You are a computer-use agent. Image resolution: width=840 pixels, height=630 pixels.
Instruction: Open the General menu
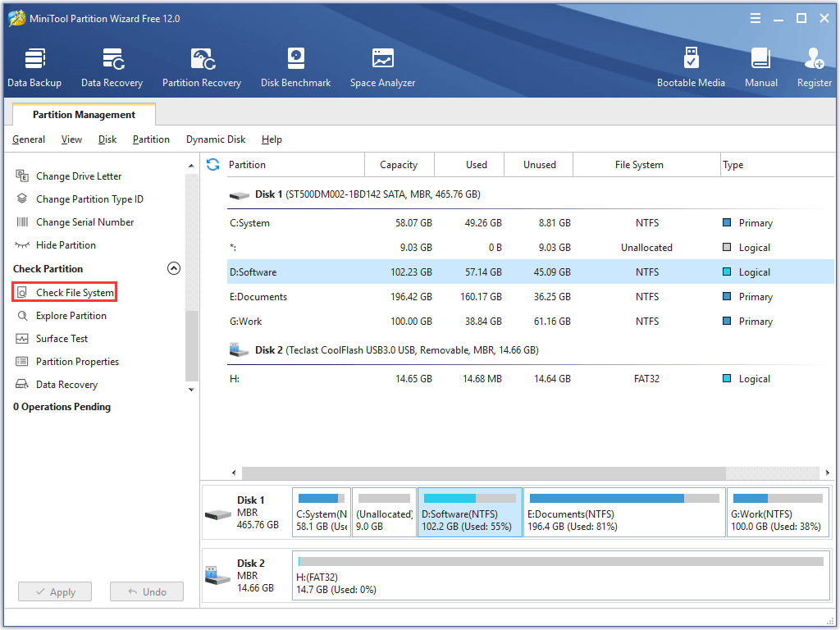coord(29,139)
